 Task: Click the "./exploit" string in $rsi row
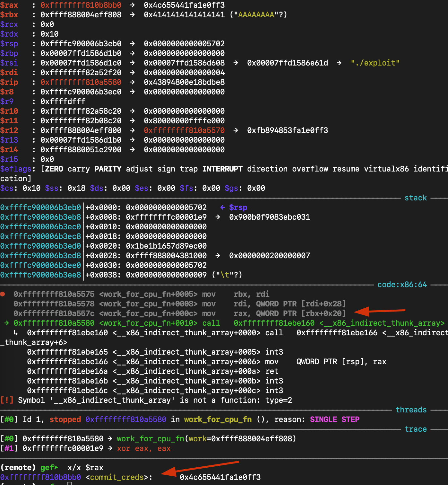click(x=375, y=63)
